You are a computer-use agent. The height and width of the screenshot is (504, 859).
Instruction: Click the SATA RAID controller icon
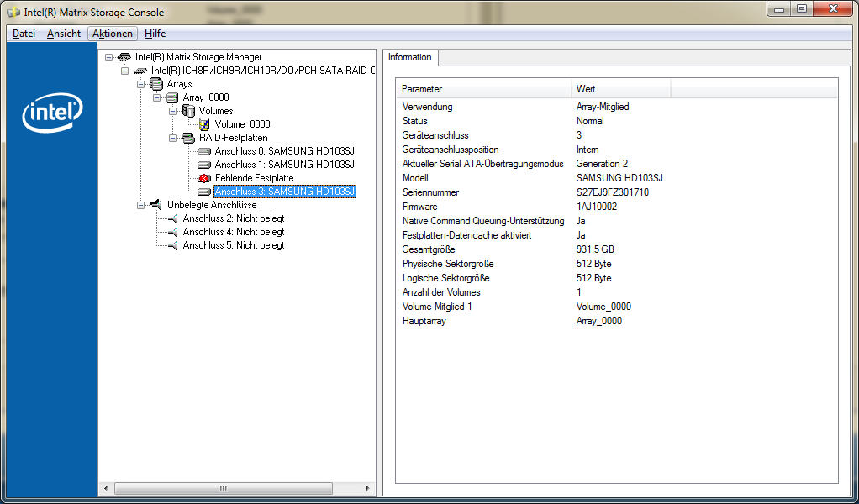click(141, 71)
